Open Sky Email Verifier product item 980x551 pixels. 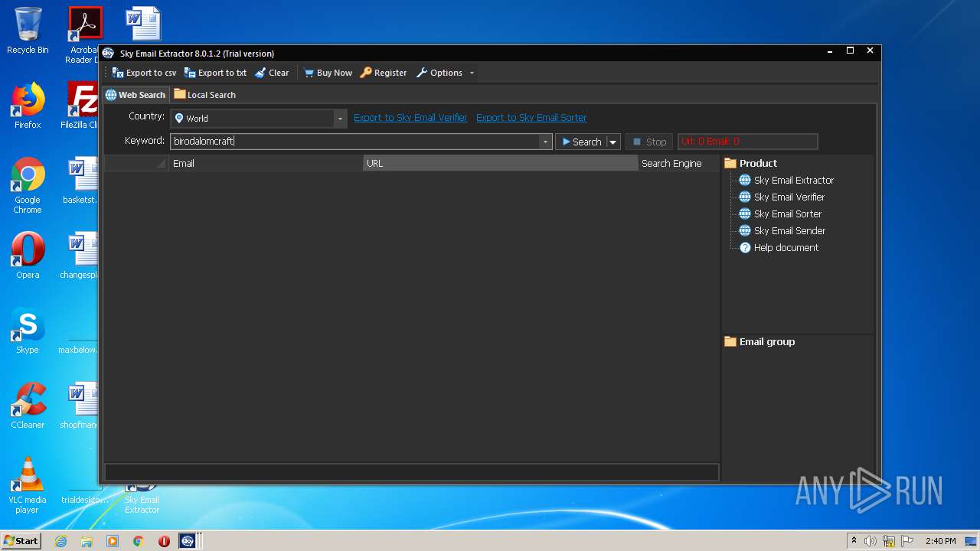tap(782, 197)
